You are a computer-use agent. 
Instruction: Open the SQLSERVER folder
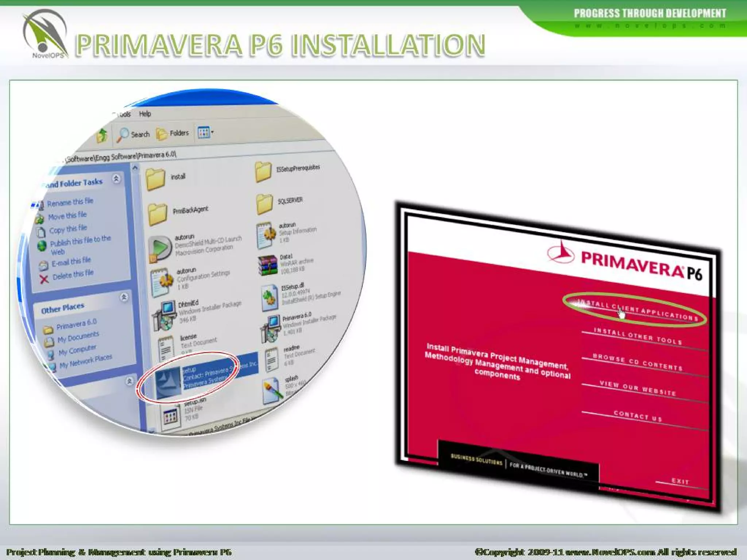tap(264, 204)
